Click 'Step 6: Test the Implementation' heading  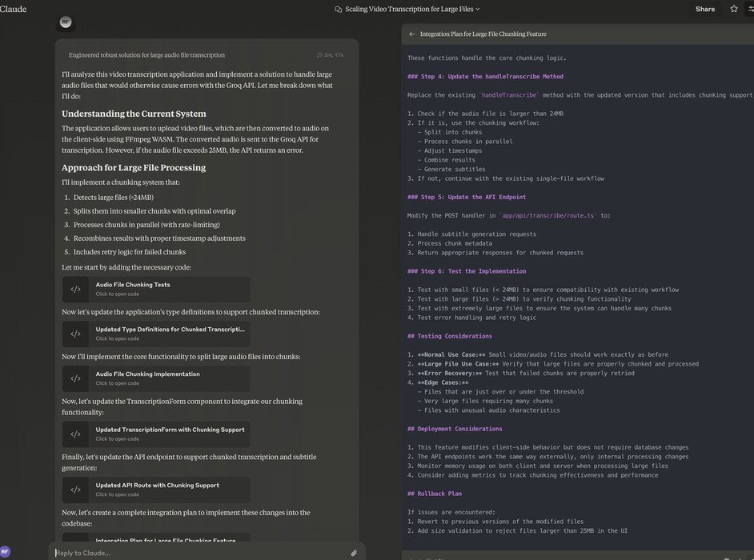(x=467, y=271)
